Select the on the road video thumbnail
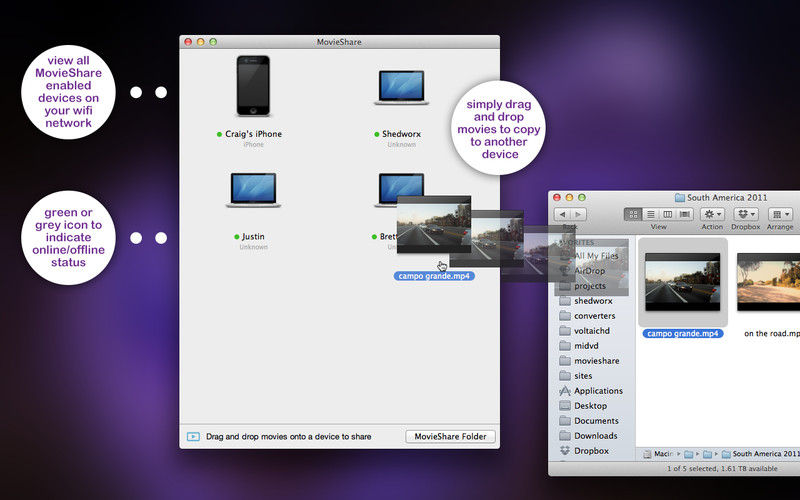800x500 pixels. coord(768,282)
